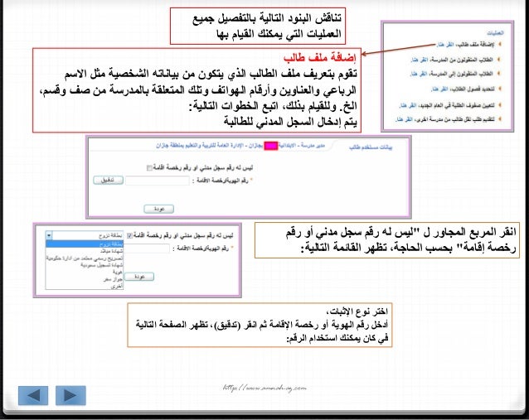The width and height of the screenshot is (529, 420).
Task: Open the انقر هنا link for إضافة ملف طالب
Action: pyautogui.click(x=445, y=45)
